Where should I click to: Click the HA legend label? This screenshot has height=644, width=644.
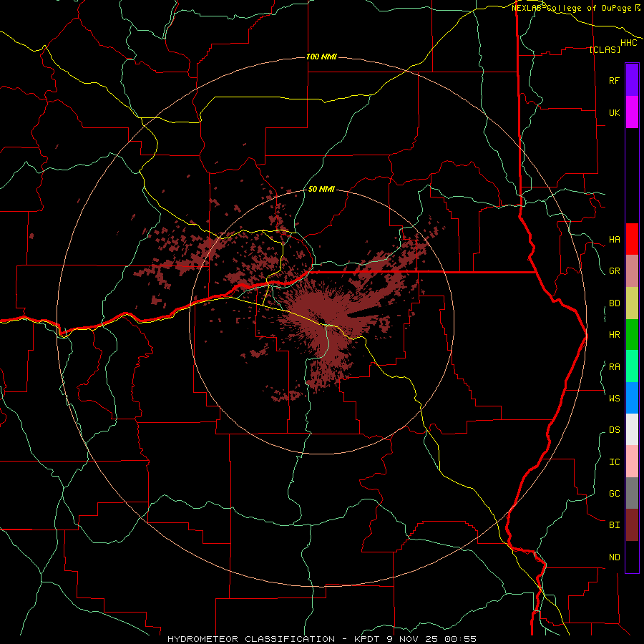pos(614,240)
